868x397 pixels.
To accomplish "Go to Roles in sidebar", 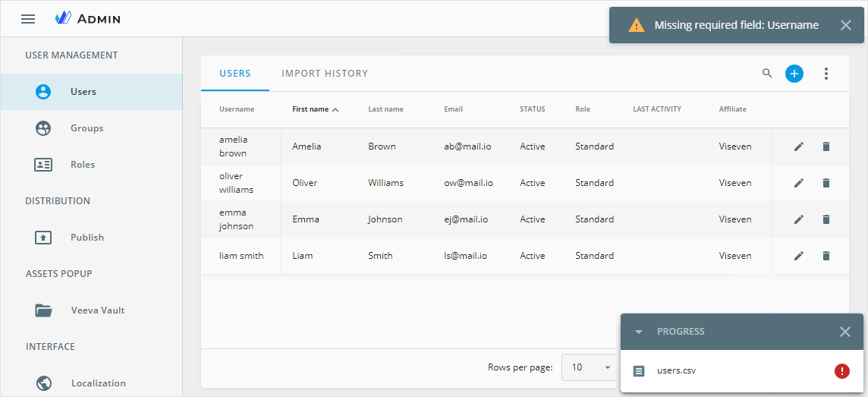I will pos(83,165).
